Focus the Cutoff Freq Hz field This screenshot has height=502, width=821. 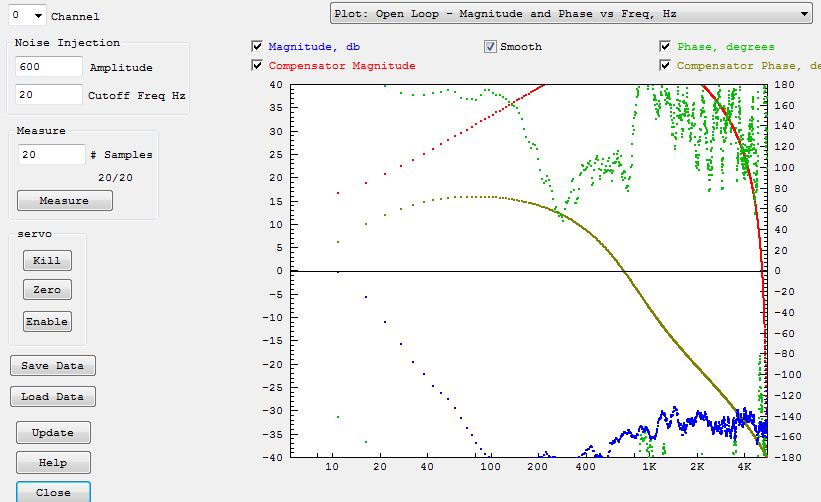[x=49, y=95]
